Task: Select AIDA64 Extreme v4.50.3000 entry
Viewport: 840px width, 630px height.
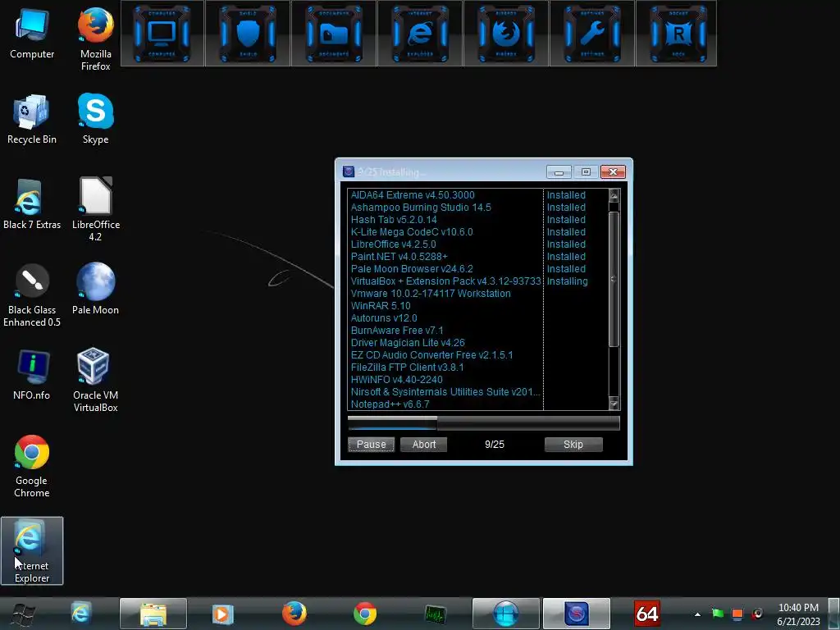Action: pos(413,195)
